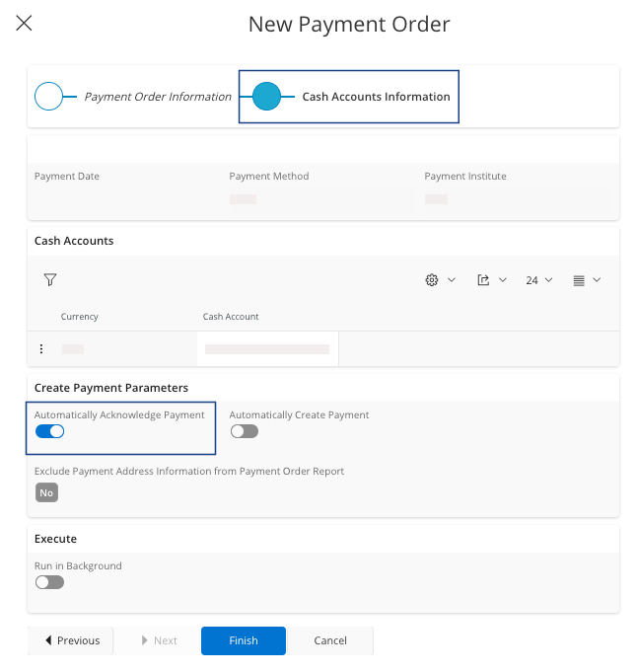Select Cash Accounts Information step label
Viewport: 638px width, 672px height.
(376, 97)
